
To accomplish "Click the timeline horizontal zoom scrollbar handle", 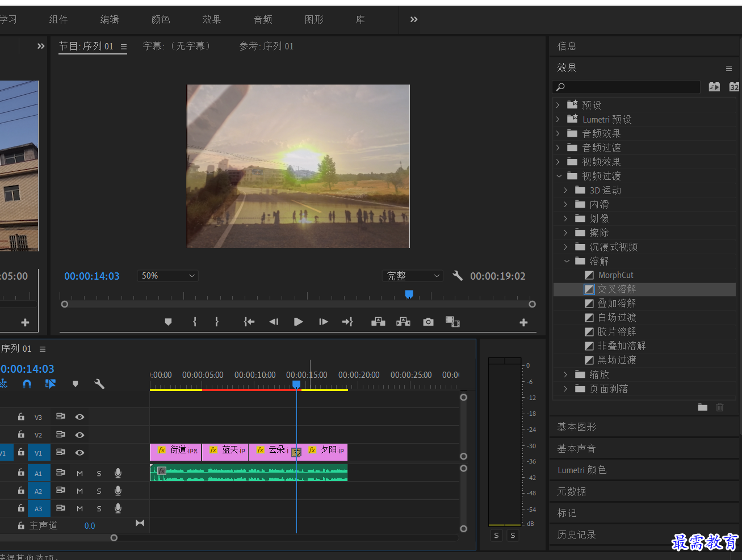I will coord(114,538).
